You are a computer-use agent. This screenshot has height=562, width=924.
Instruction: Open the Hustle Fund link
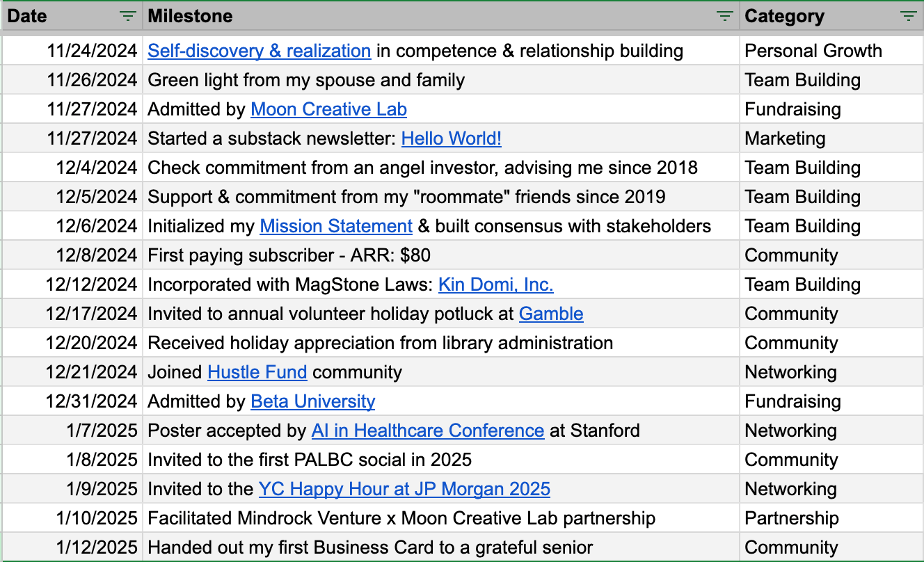(x=257, y=372)
